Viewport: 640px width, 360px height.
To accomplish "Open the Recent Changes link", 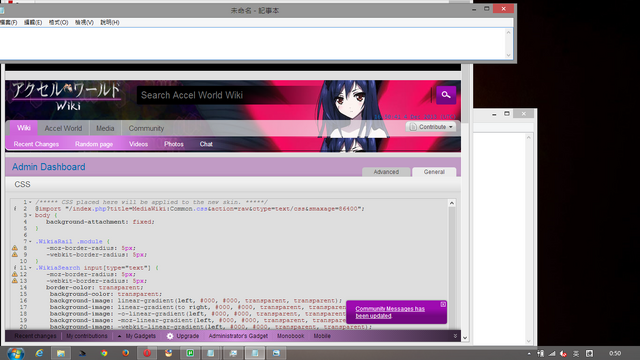I will coord(36,144).
